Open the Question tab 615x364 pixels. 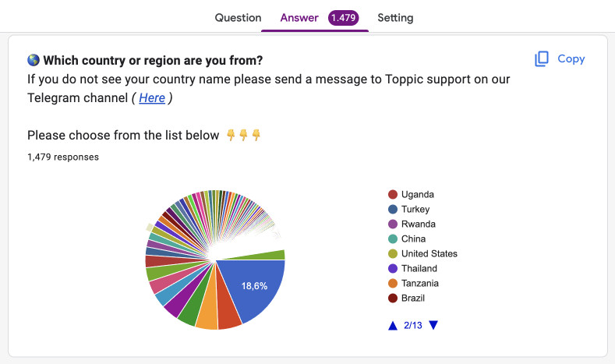(x=238, y=18)
